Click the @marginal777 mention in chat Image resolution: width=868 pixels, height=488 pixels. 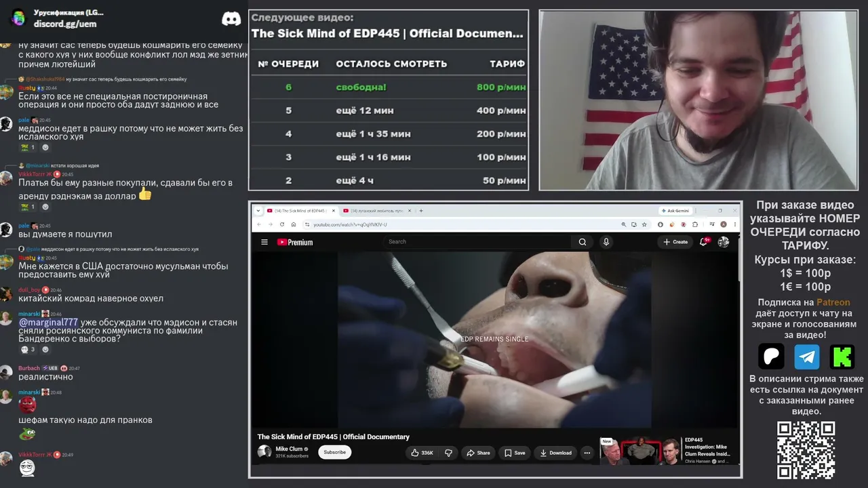click(49, 323)
